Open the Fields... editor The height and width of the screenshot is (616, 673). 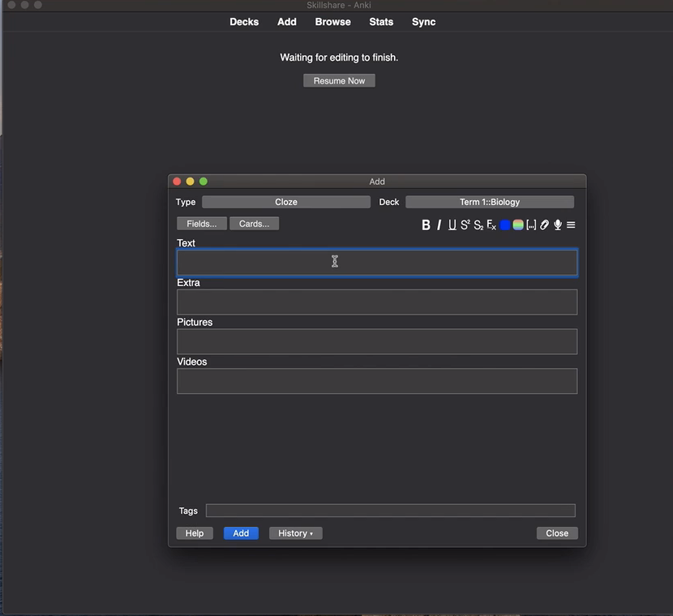[202, 224]
